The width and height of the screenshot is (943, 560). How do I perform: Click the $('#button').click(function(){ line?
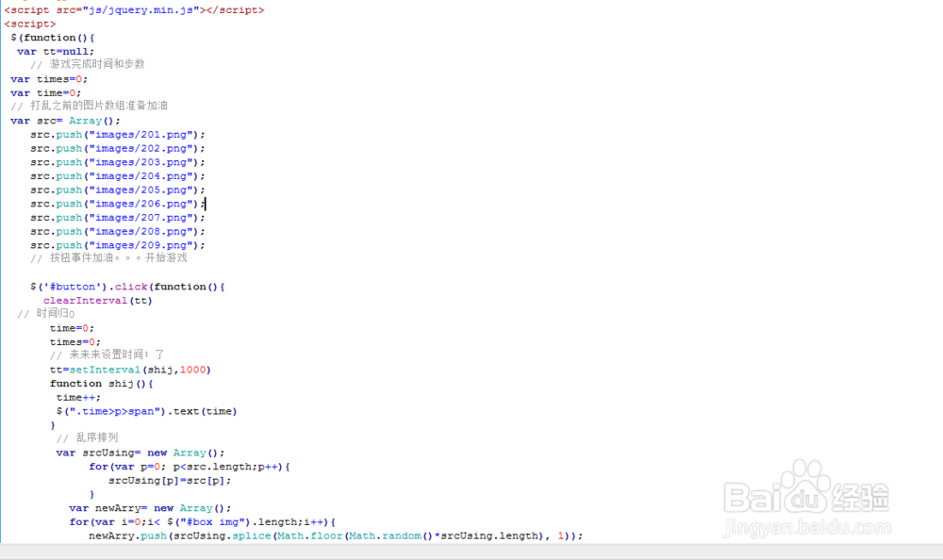[127, 287]
